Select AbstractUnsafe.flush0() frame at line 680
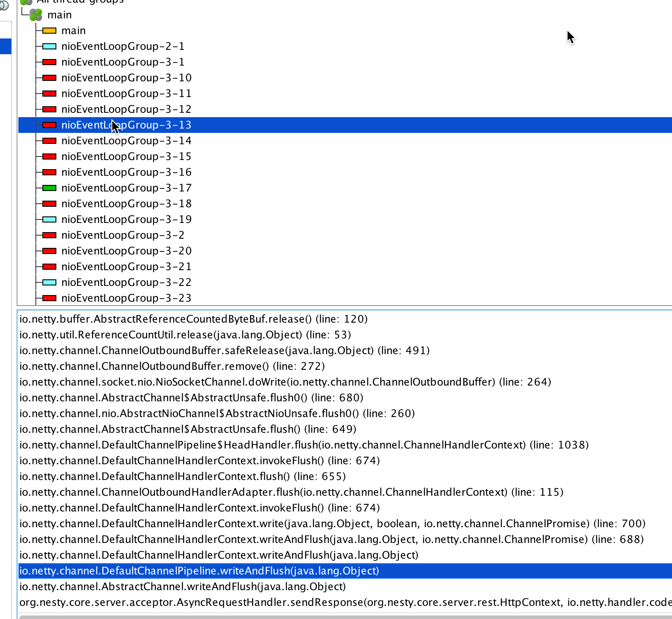This screenshot has width=672, height=619. (x=191, y=398)
